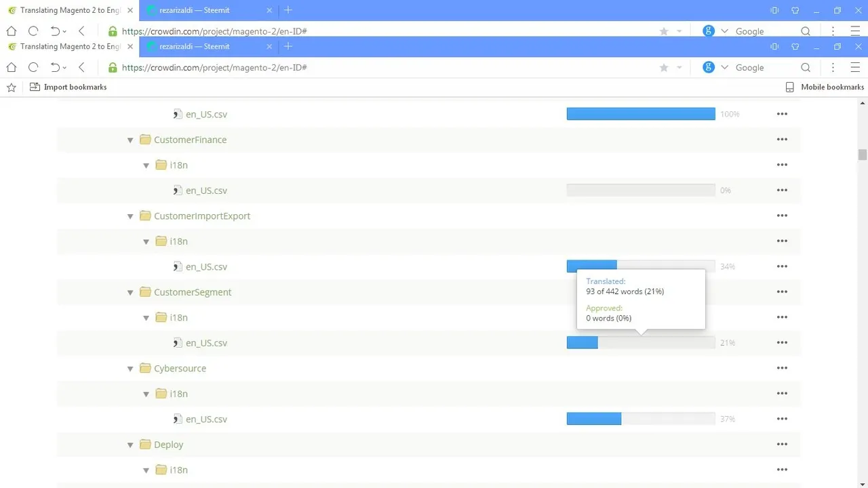Open en_US.csv inside CustomerFinance's i18n folder
Image resolution: width=868 pixels, height=488 pixels.
[x=206, y=190]
